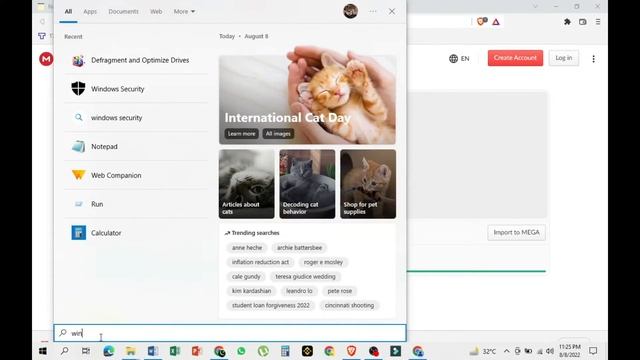Click Learn more on International Cat Day

tap(241, 133)
